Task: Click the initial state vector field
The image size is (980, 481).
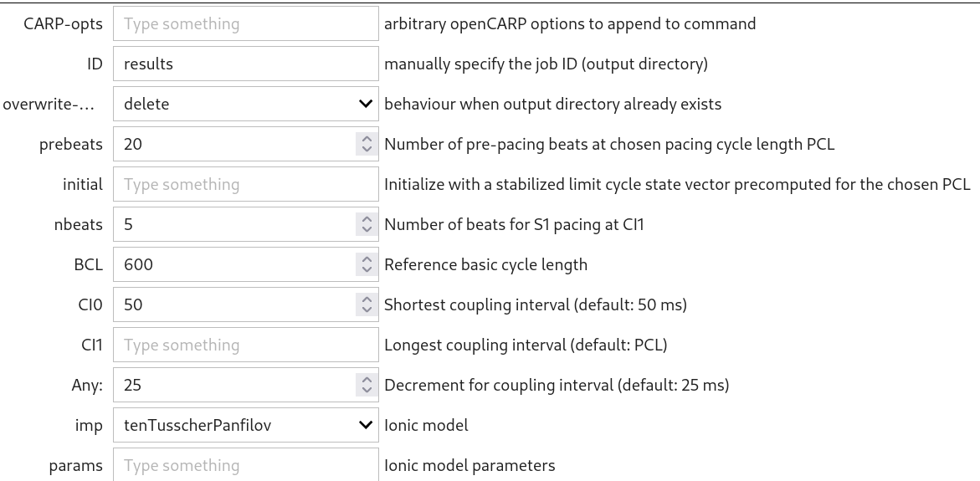Action: [x=245, y=184]
